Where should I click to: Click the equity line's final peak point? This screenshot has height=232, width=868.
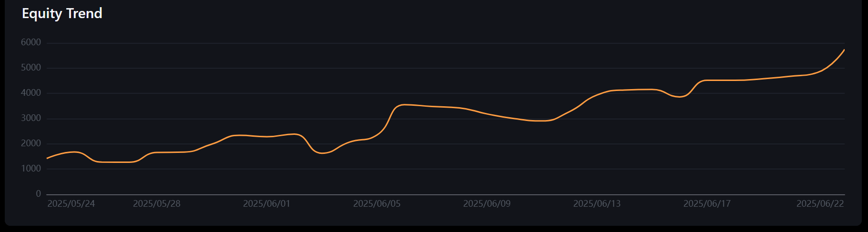click(844, 50)
